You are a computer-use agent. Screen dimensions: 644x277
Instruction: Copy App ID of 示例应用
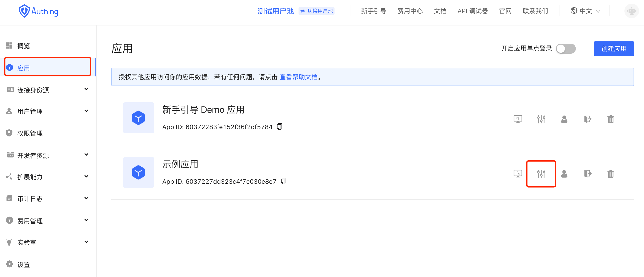coord(284,181)
